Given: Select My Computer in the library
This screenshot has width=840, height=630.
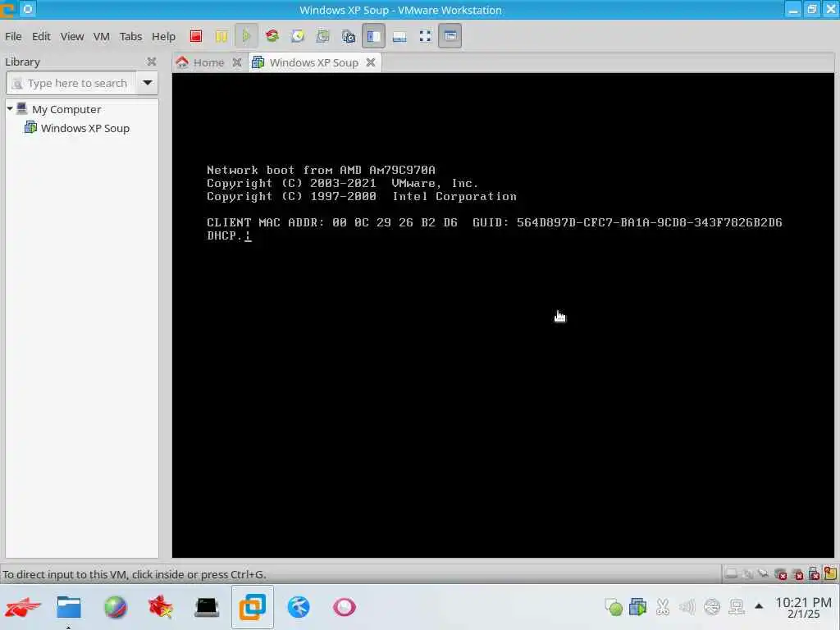Looking at the screenshot, I should click(66, 109).
